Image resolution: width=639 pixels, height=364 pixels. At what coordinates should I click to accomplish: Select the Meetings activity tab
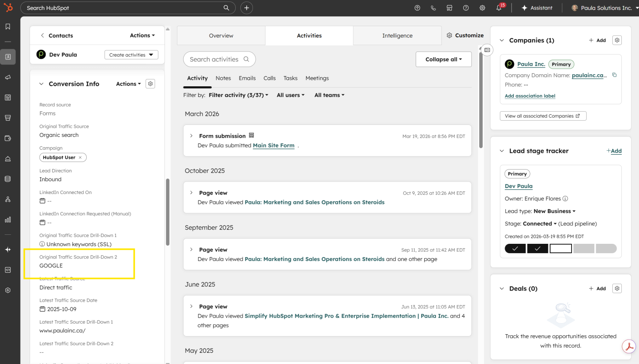[x=317, y=78]
